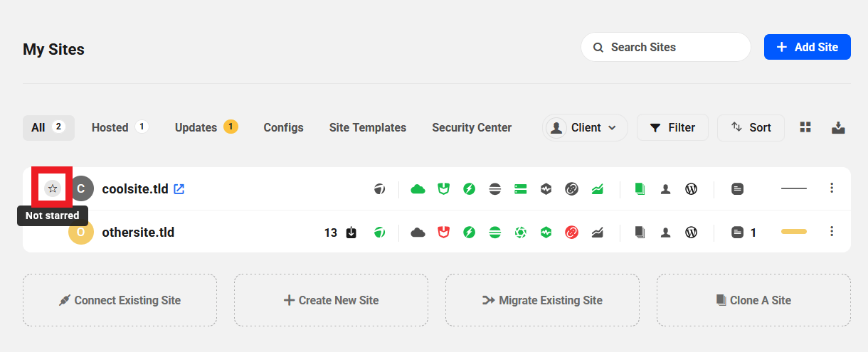Image resolution: width=868 pixels, height=352 pixels.
Task: Switch to the Updates tab
Action: coord(206,128)
